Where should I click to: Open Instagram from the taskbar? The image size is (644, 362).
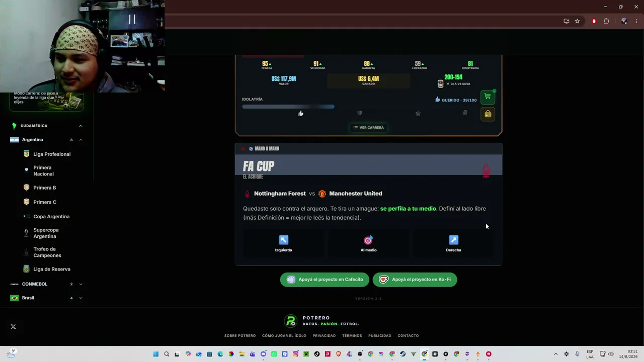(295, 354)
